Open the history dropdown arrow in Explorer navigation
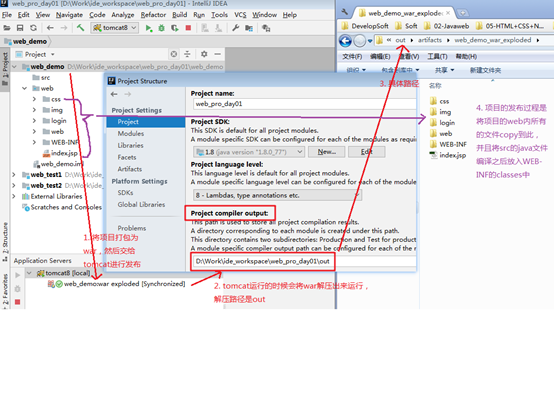Screen dimensions: 554x393 [370, 41]
